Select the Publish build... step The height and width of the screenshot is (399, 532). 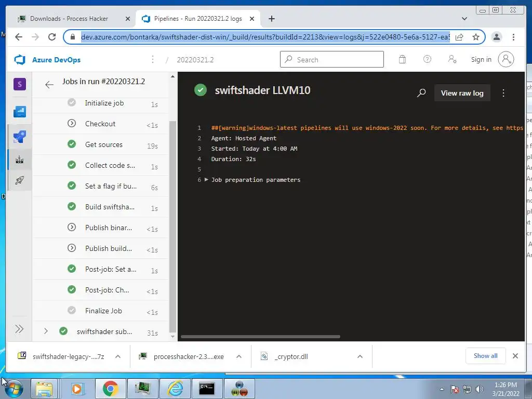(100, 248)
